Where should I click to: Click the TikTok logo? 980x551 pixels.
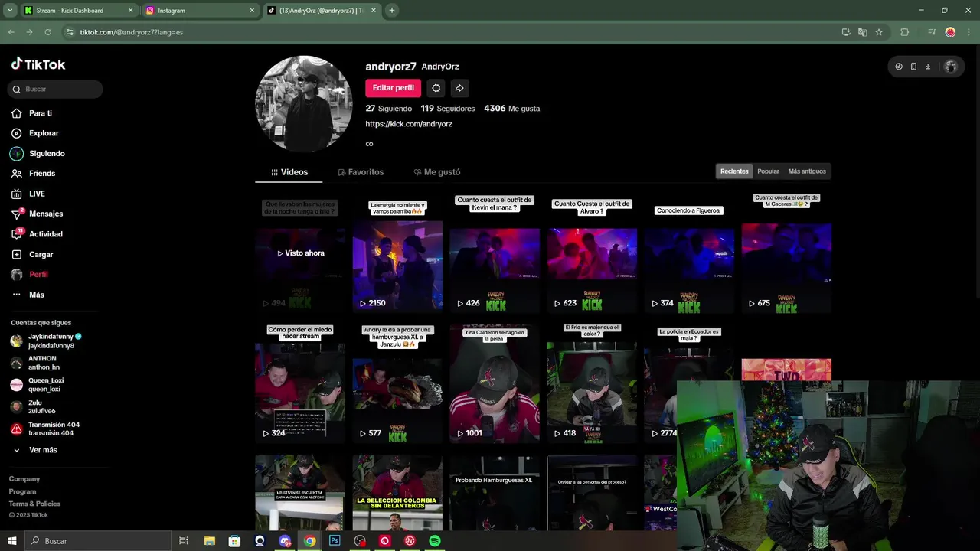[x=38, y=64]
